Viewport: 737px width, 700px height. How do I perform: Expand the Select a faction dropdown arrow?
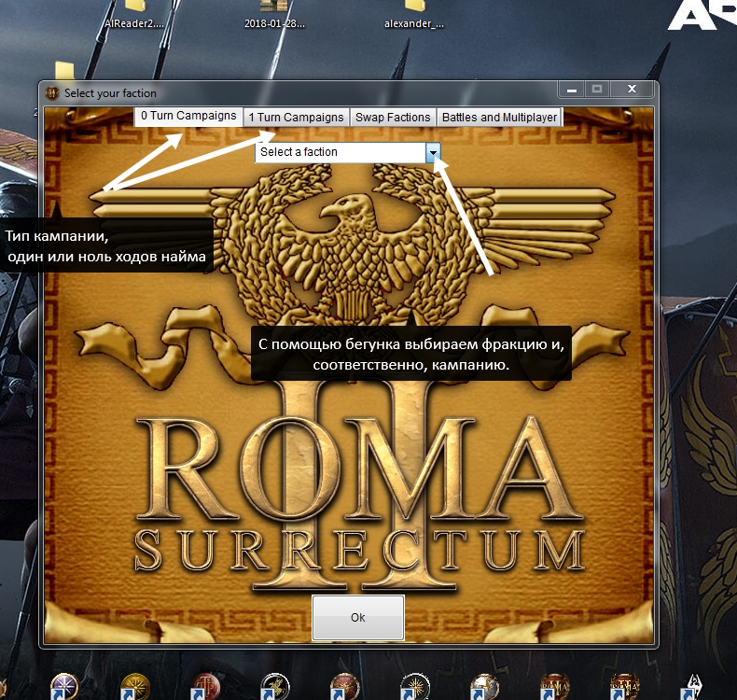pos(433,152)
